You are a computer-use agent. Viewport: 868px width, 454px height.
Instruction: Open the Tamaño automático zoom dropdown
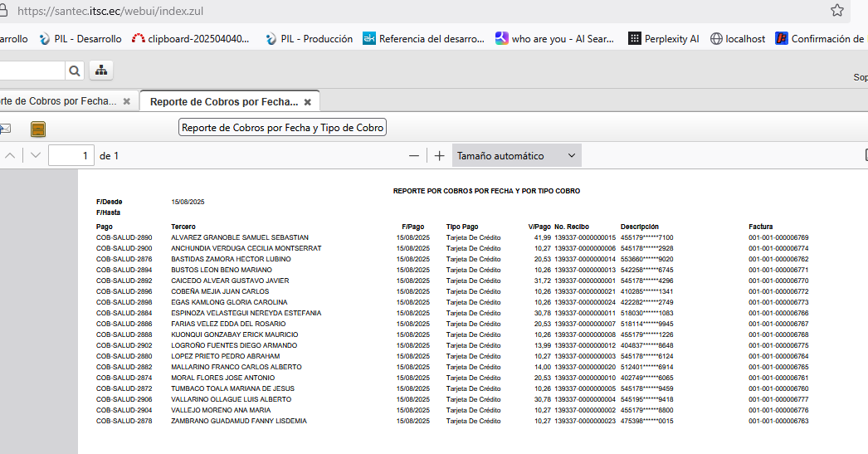(x=516, y=156)
